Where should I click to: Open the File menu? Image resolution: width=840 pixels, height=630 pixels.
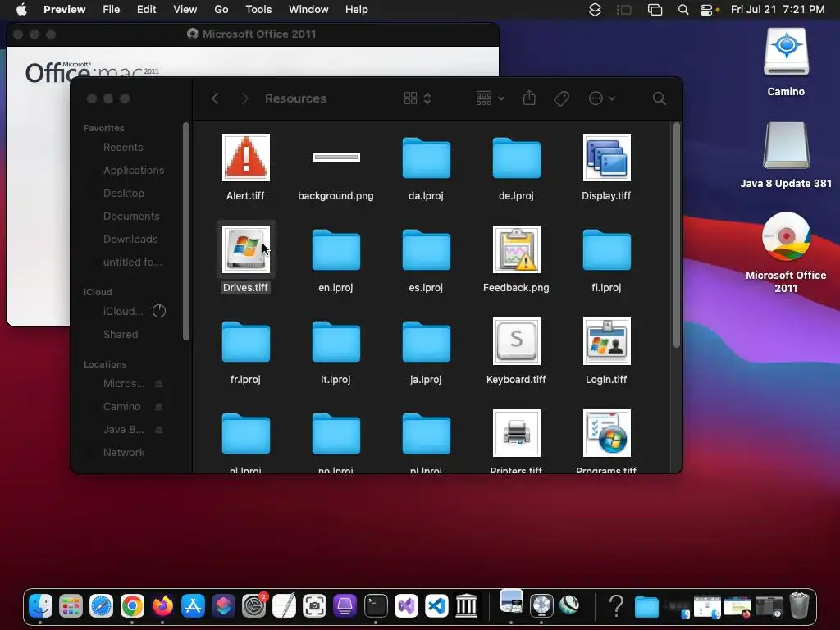tap(111, 9)
